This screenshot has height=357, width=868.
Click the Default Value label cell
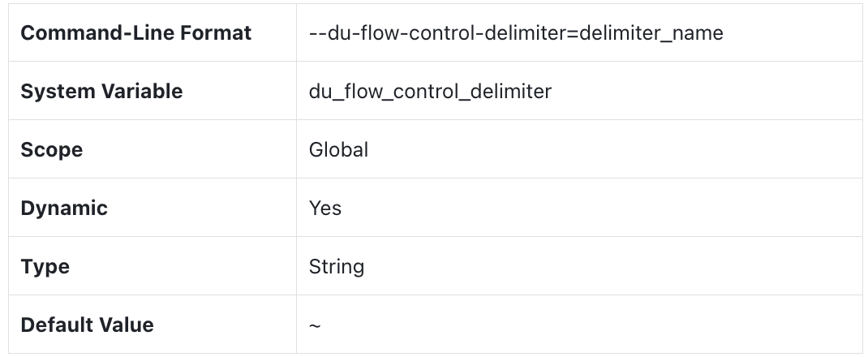click(x=87, y=325)
